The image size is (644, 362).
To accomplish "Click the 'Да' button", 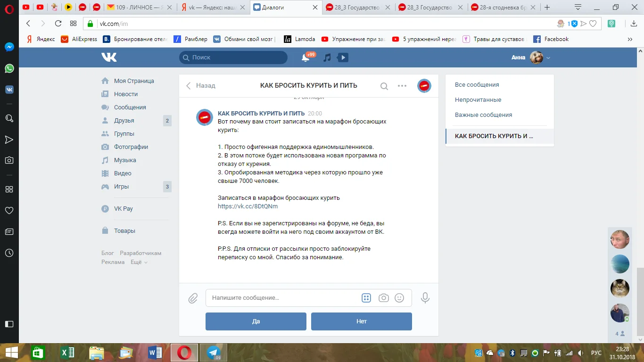I will (x=256, y=321).
